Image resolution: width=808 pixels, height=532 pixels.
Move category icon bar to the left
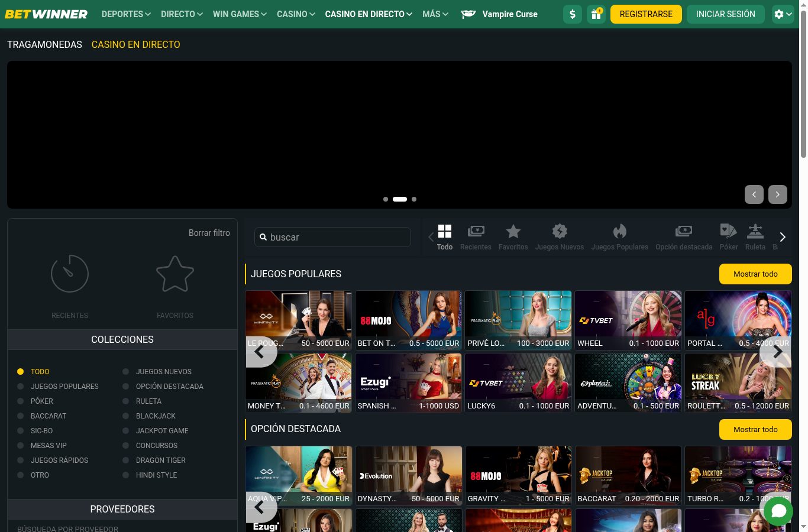(x=431, y=238)
